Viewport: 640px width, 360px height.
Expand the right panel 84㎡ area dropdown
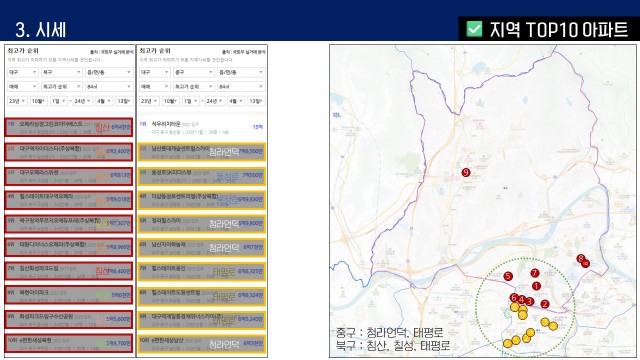241,87
